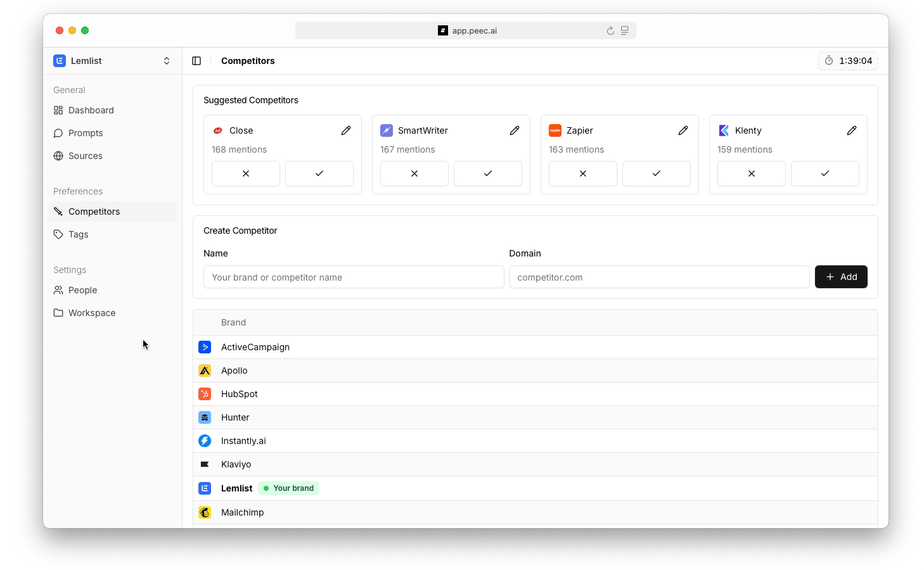The width and height of the screenshot is (924, 570).
Task: Click the Your brand badge
Action: [288, 488]
